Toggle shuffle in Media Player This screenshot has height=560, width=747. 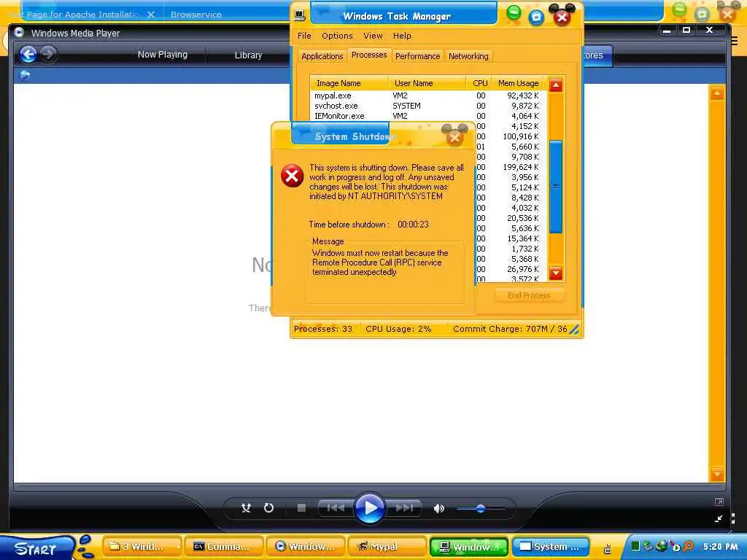[246, 508]
